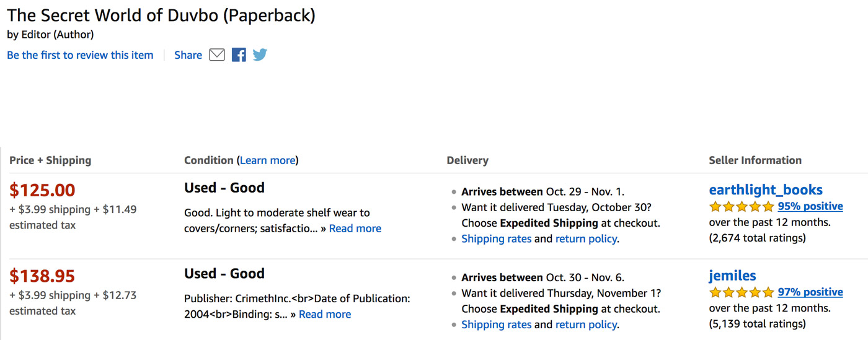The width and height of the screenshot is (868, 340).
Task: Share this book on Twitter
Action: pos(260,55)
